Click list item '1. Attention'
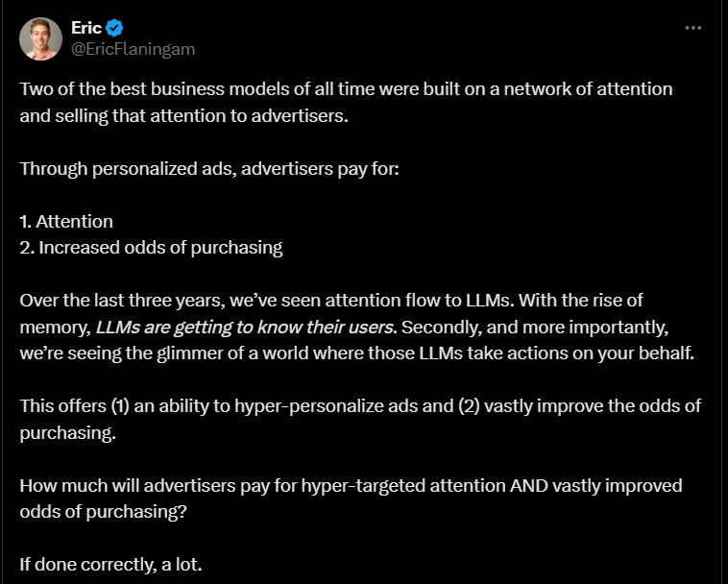 pyautogui.click(x=66, y=222)
